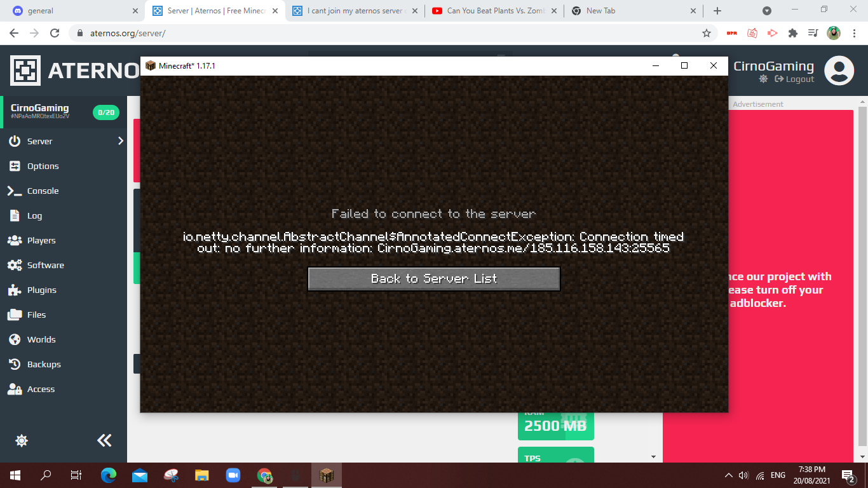Open the Windows Start menu

click(x=15, y=475)
